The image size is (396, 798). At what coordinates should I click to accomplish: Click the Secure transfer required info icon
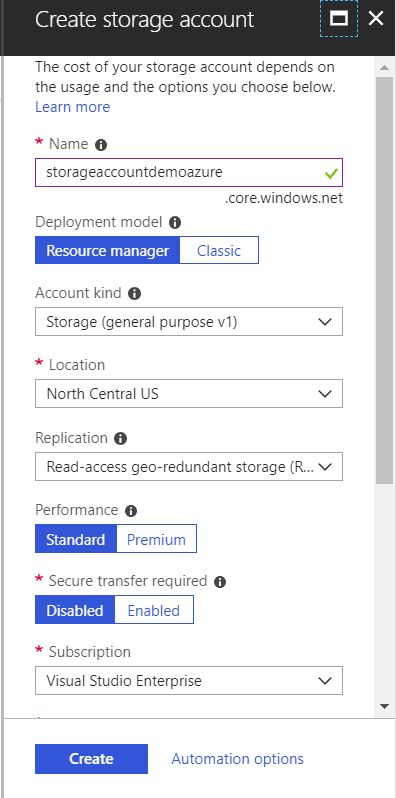click(x=220, y=582)
